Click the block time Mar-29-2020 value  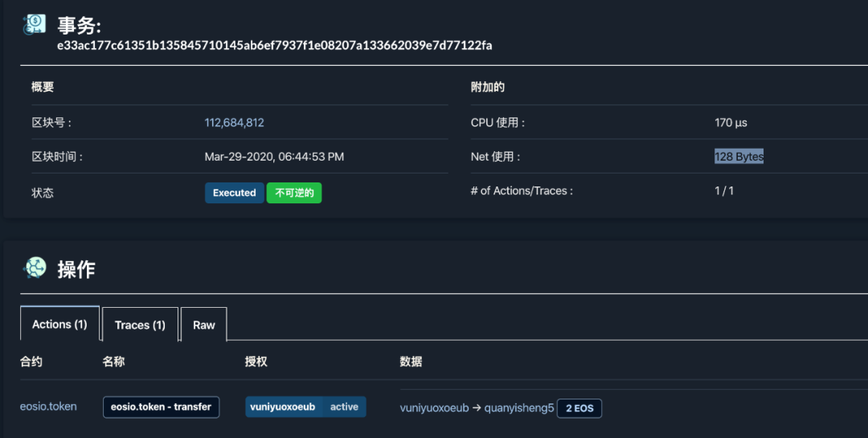(274, 157)
